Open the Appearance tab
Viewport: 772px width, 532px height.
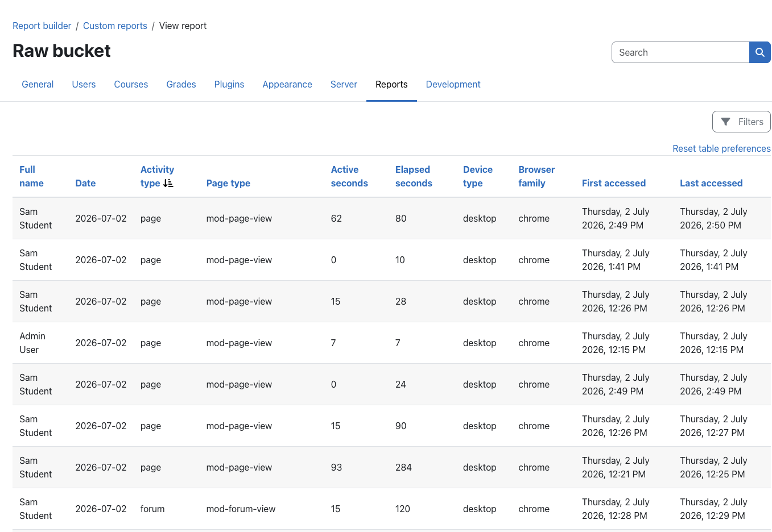(x=287, y=84)
